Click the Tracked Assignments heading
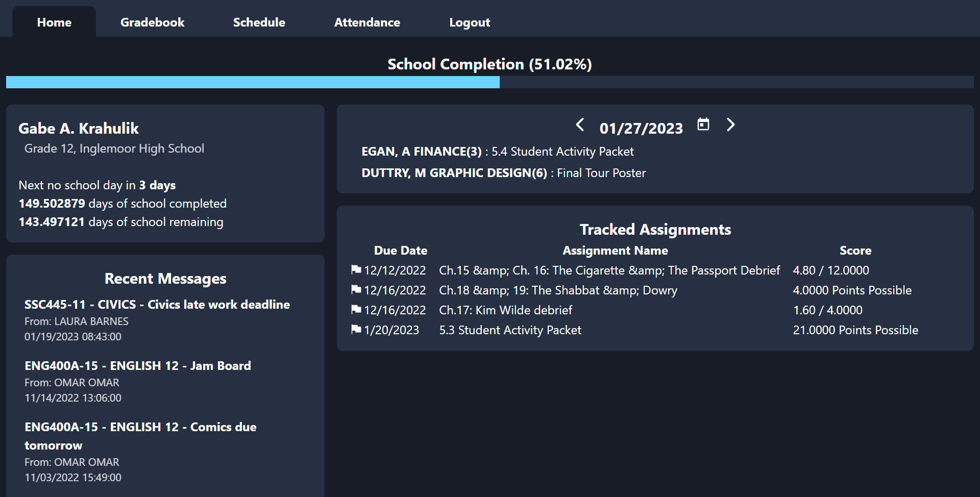 (x=655, y=230)
